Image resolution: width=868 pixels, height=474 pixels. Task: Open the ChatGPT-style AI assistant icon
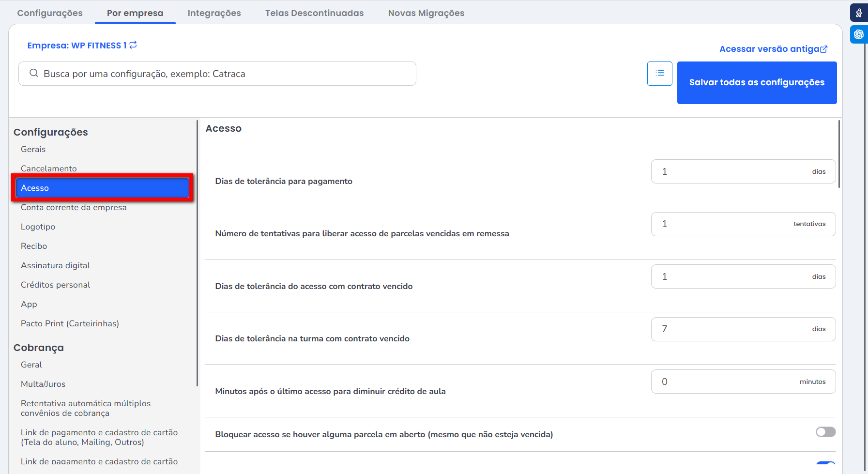coord(858,34)
